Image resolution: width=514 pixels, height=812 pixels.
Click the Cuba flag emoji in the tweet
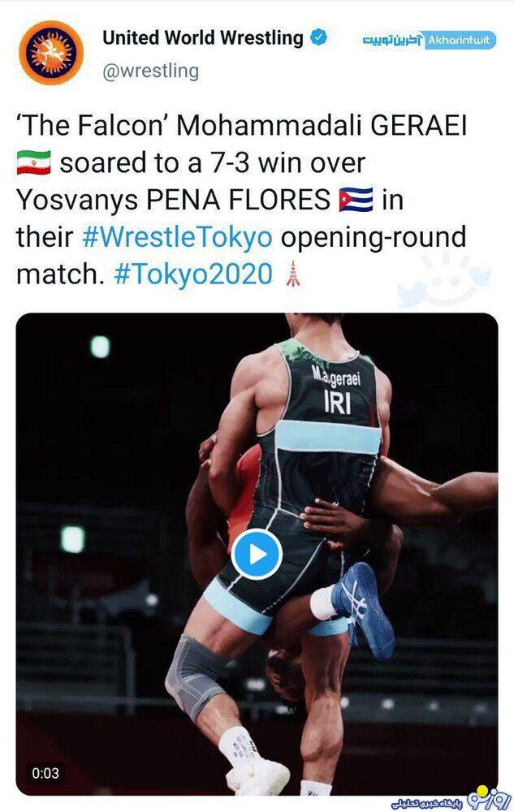pyautogui.click(x=356, y=200)
